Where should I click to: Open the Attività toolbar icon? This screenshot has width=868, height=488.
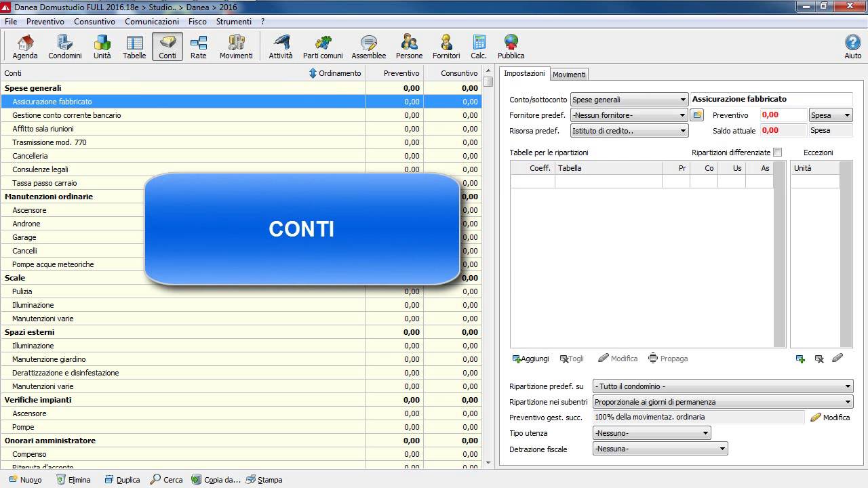(x=281, y=47)
